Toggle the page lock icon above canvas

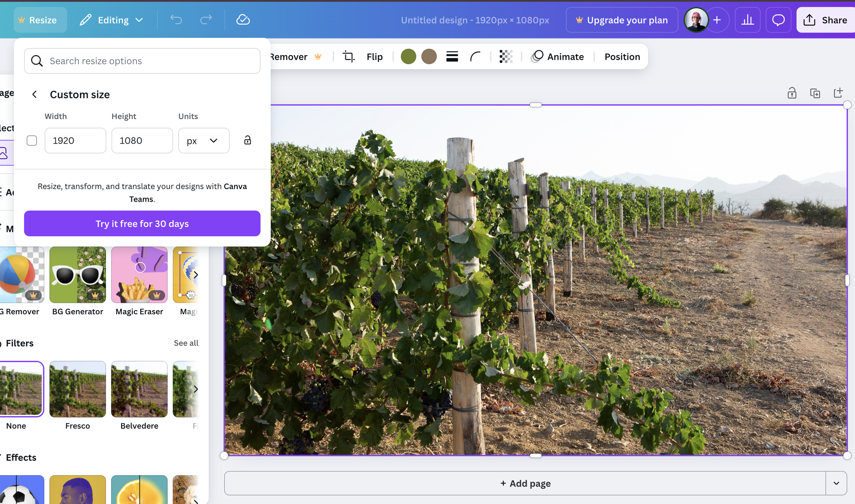[792, 93]
